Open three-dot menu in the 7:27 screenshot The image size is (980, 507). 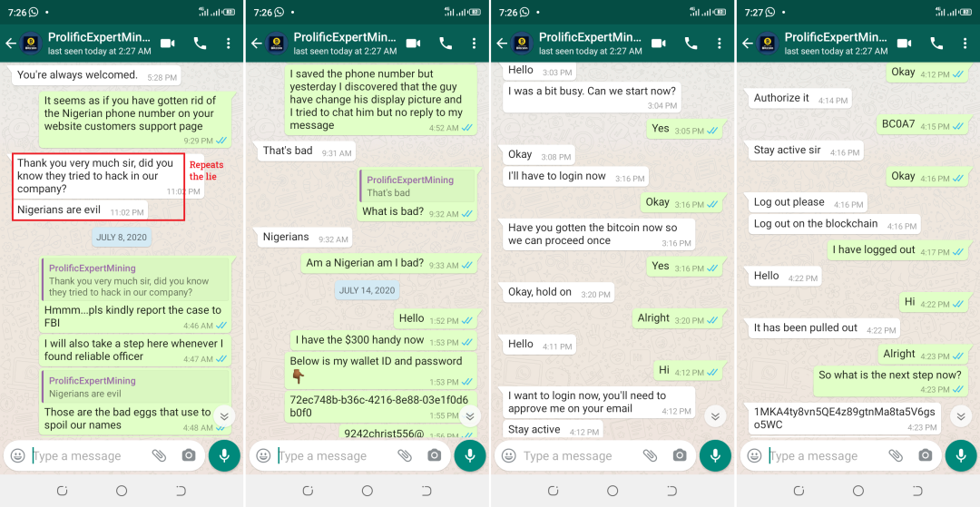click(x=965, y=44)
